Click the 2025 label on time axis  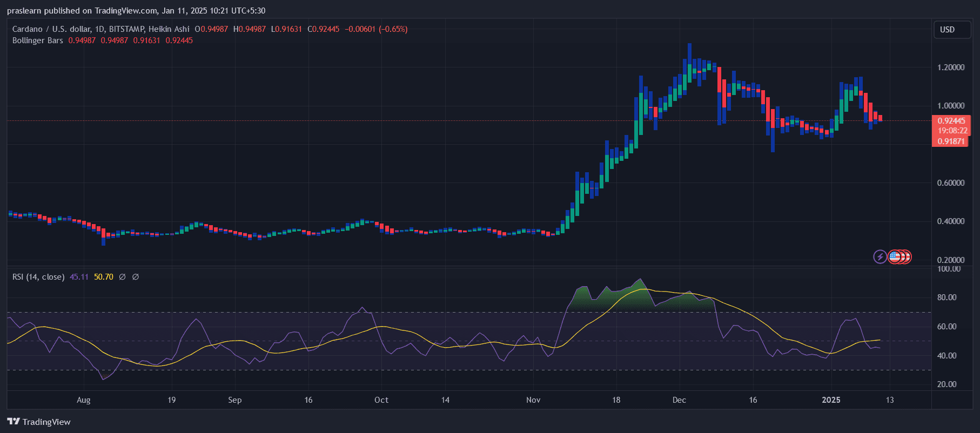[x=831, y=400]
